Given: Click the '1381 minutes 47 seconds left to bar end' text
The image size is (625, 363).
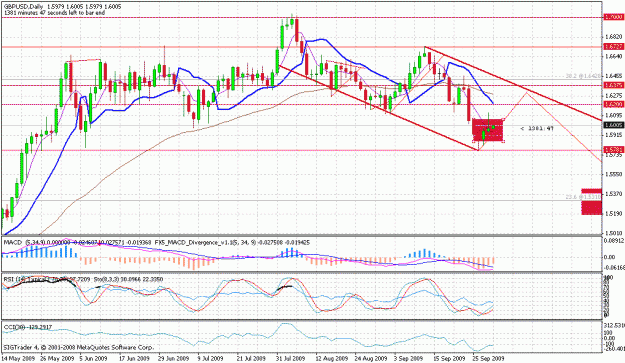Looking at the screenshot, I should pyautogui.click(x=55, y=13).
